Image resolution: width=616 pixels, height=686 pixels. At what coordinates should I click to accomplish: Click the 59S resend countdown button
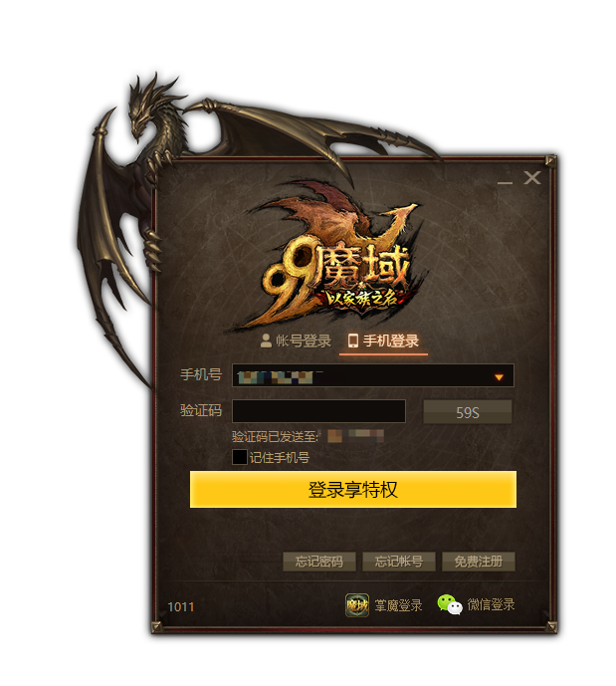coord(468,412)
